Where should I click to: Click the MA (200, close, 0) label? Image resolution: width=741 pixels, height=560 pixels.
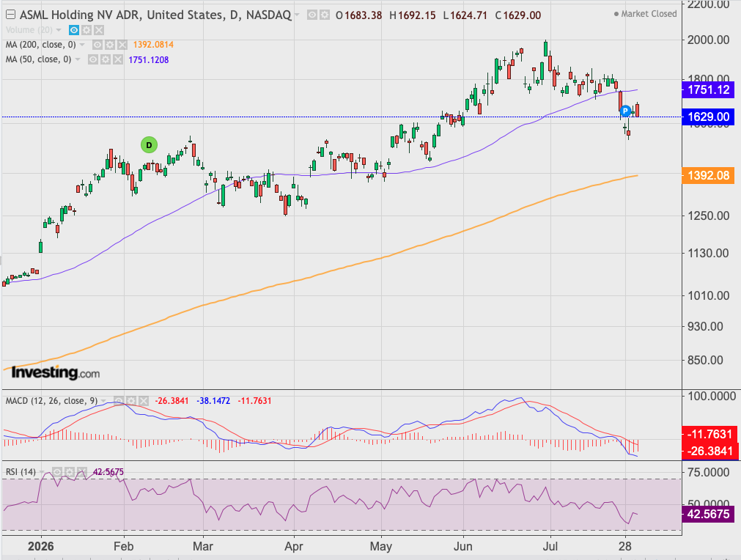40,45
